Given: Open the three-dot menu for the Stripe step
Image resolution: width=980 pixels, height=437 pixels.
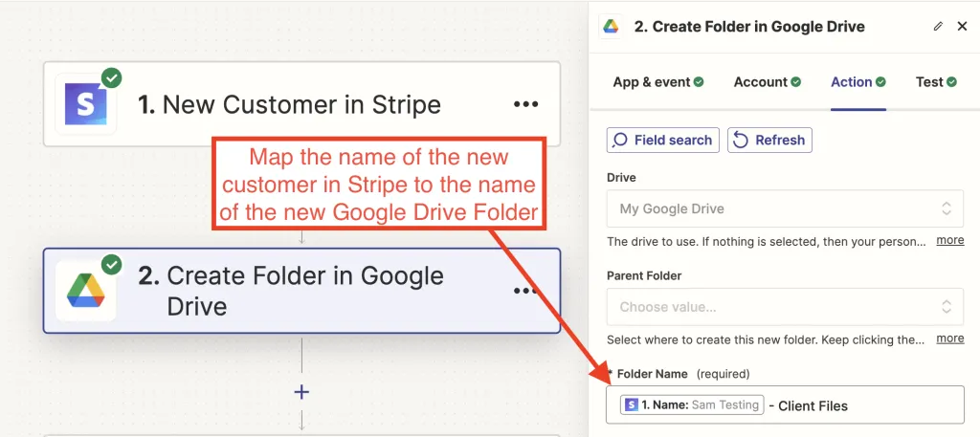Looking at the screenshot, I should click(x=525, y=104).
